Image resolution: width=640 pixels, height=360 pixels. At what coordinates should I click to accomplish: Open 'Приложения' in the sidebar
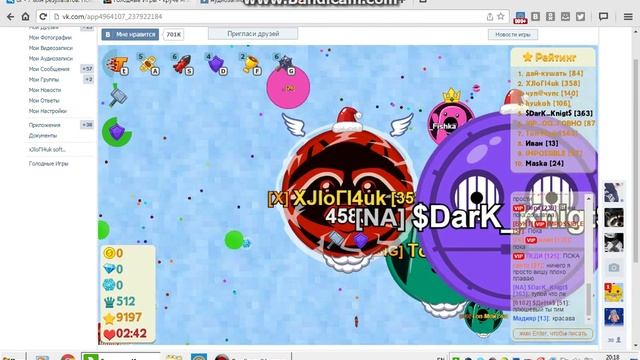coord(44,125)
